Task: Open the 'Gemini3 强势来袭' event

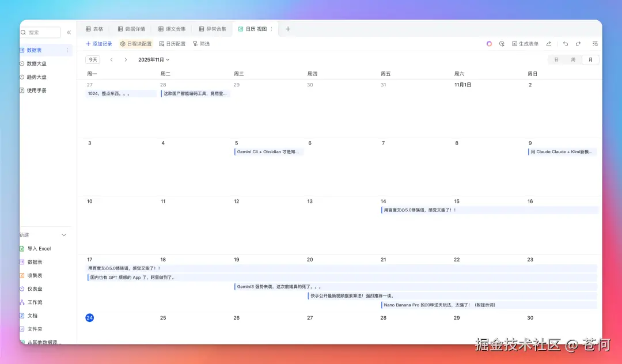Action: [x=416, y=287]
